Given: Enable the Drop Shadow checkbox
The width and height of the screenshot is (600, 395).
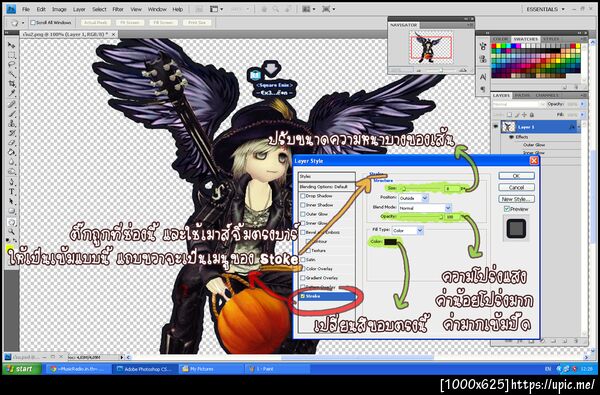Looking at the screenshot, I should (x=303, y=196).
